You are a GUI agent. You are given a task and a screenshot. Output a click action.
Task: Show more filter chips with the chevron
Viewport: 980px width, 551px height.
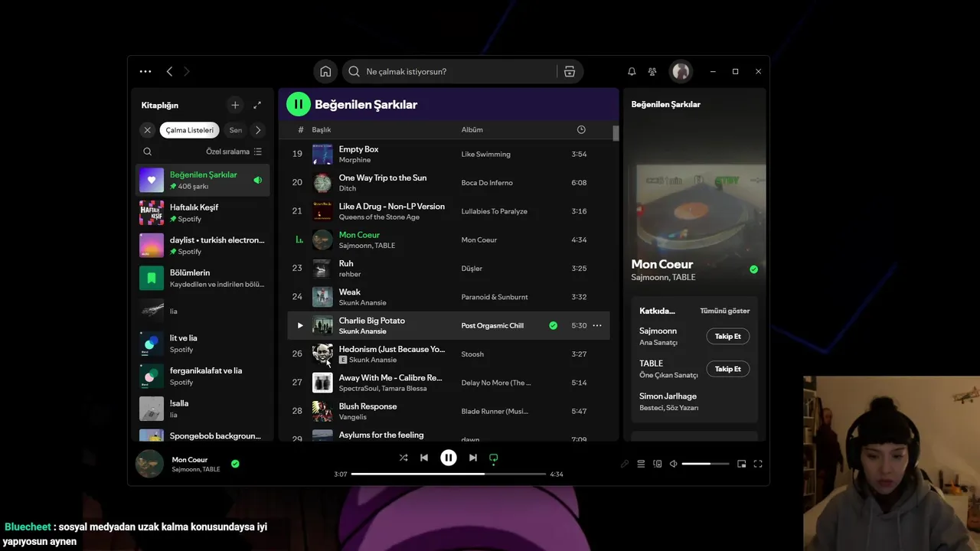tap(258, 130)
